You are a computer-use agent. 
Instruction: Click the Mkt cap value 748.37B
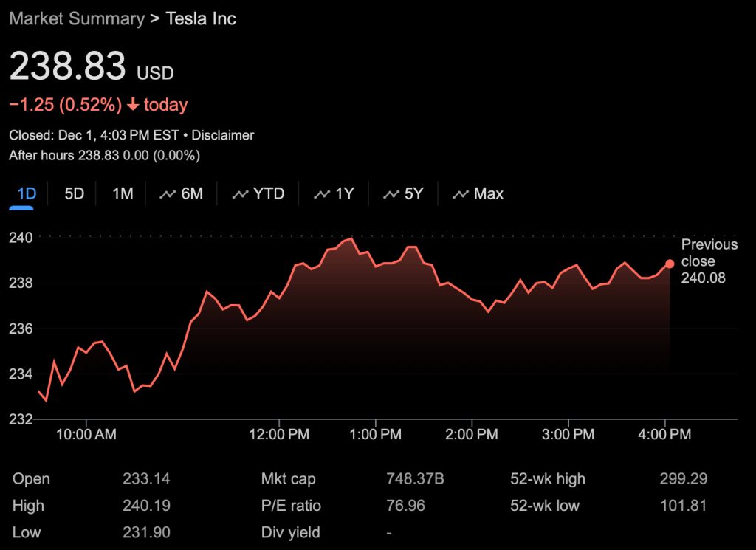(415, 479)
